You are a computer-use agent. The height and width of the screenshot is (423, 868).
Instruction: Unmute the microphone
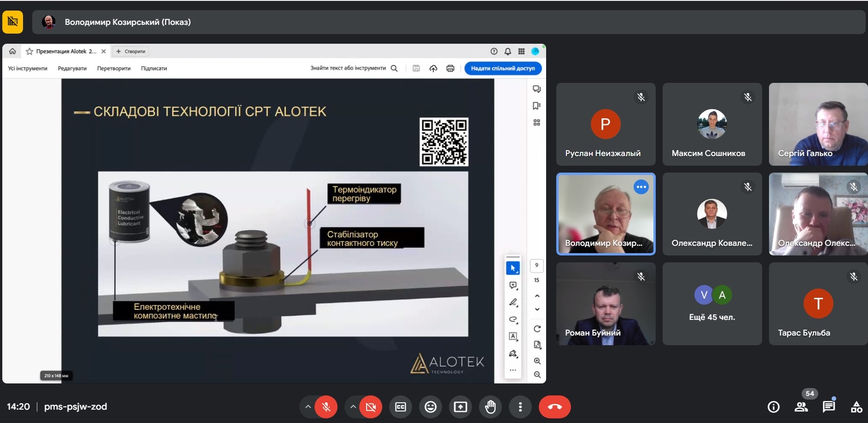pyautogui.click(x=326, y=407)
